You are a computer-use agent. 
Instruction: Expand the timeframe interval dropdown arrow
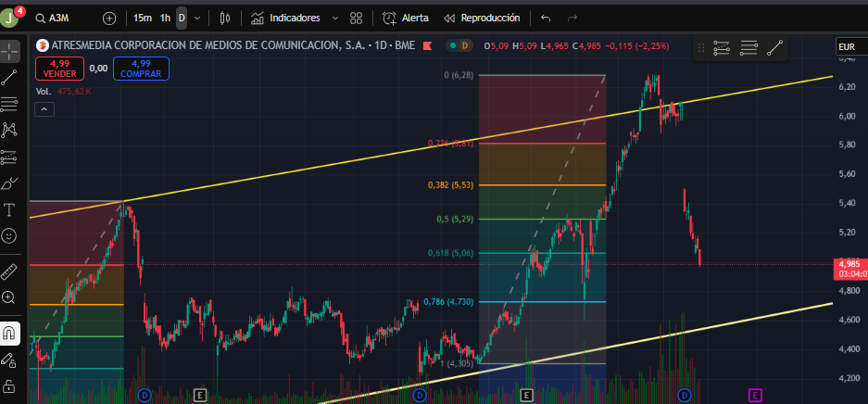[197, 19]
